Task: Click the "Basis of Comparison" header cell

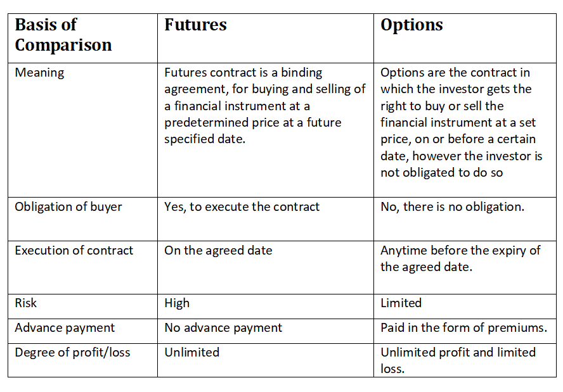Action: (63, 35)
